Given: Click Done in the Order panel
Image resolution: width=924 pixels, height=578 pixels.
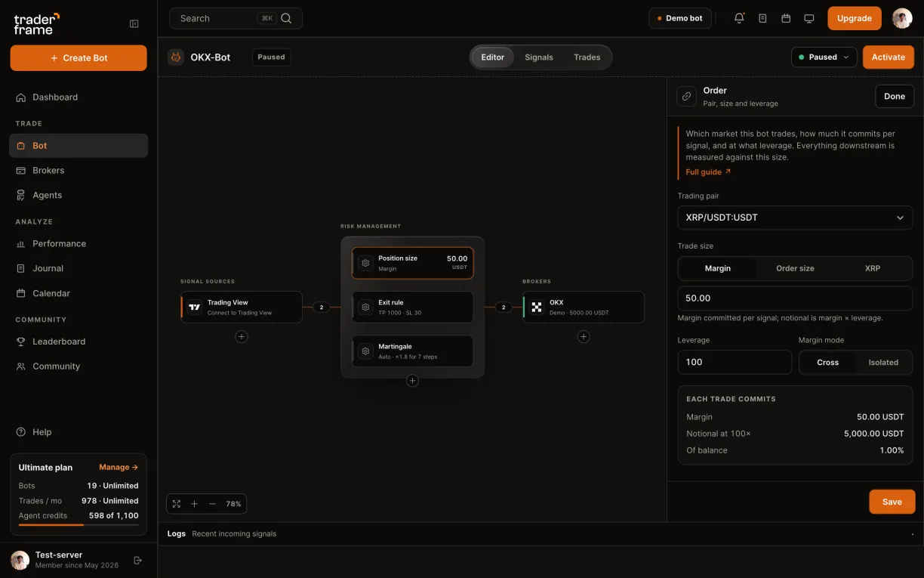Looking at the screenshot, I should pos(895,96).
